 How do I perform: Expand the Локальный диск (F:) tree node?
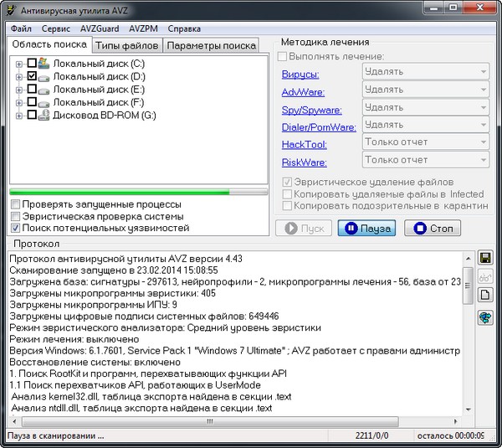point(19,102)
